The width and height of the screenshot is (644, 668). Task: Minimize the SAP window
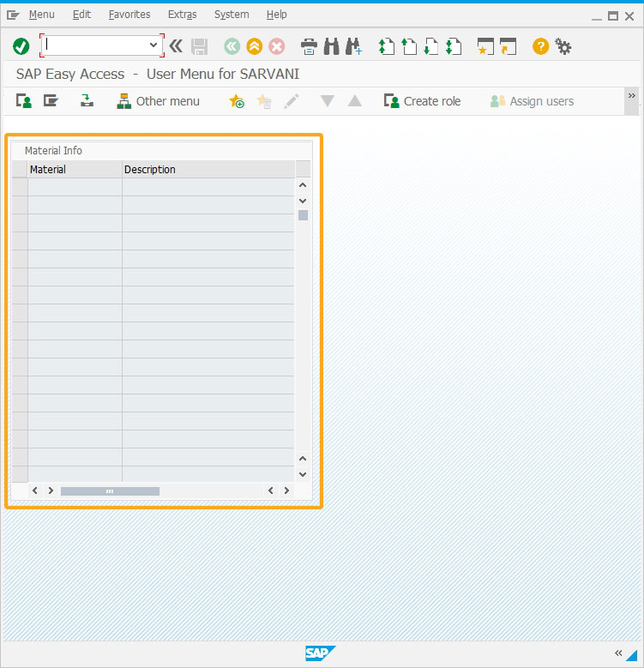click(596, 17)
